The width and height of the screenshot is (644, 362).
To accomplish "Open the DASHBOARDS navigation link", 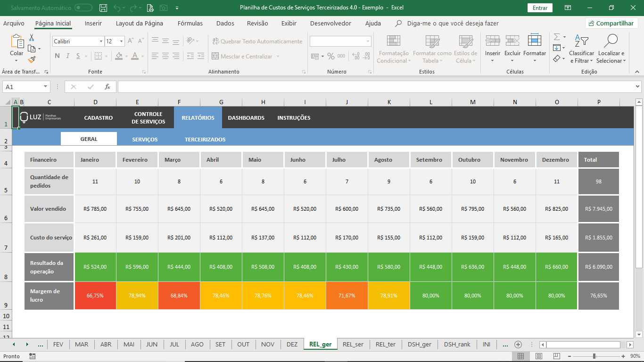I will coord(246,118).
